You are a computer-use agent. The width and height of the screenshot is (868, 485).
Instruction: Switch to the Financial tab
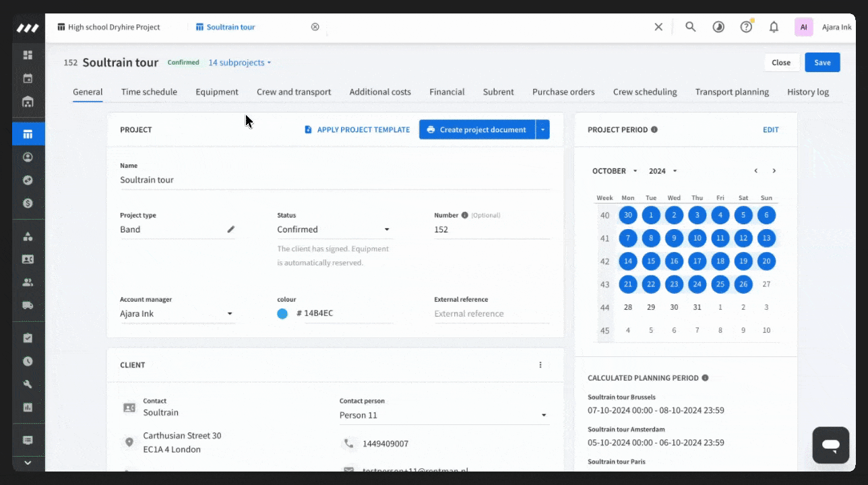(447, 92)
